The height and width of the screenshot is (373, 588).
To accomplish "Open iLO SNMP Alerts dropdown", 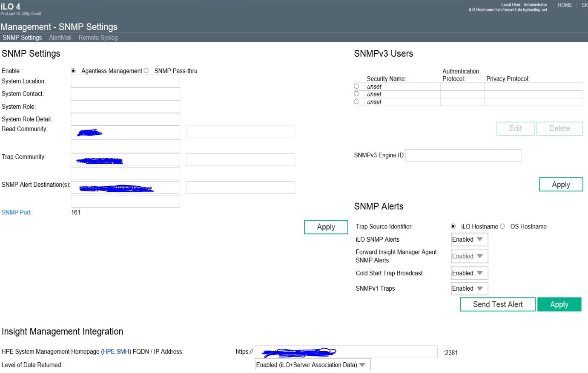I will 469,240.
